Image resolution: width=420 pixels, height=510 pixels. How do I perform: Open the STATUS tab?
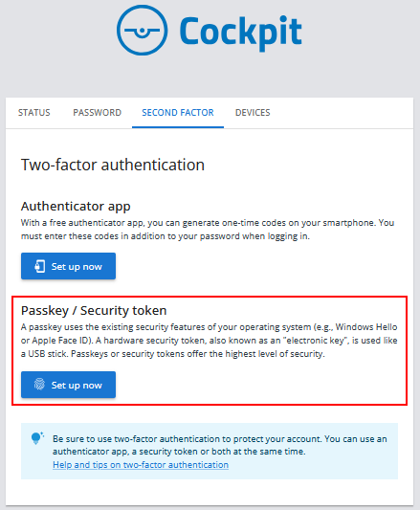[x=34, y=113]
